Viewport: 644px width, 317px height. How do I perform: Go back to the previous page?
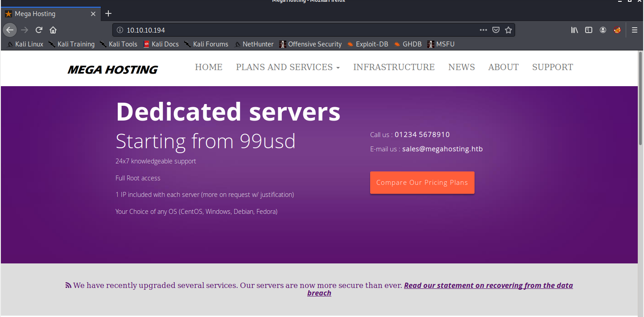pos(10,30)
